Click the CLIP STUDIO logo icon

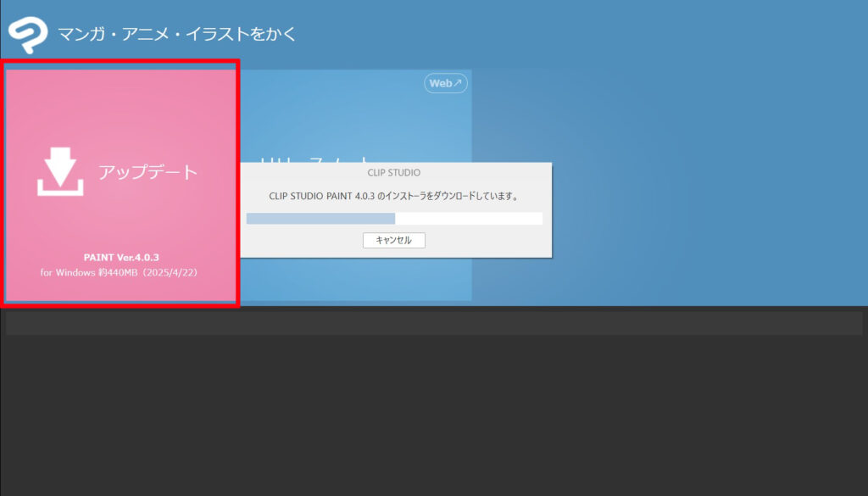tap(28, 35)
